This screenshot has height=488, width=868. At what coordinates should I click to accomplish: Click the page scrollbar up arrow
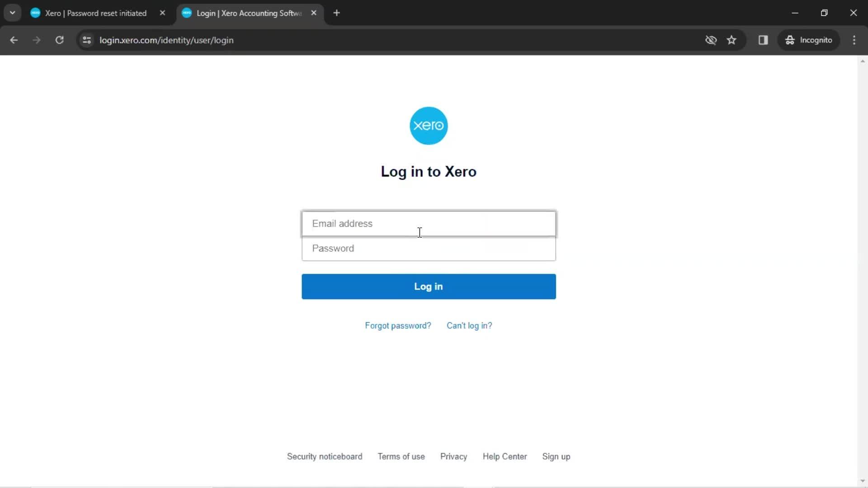(x=863, y=61)
